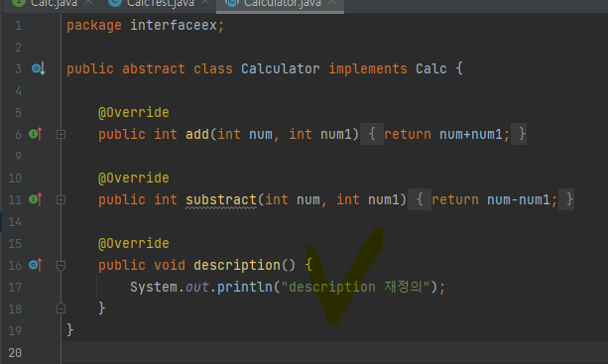Image resolution: width=608 pixels, height=364 pixels.
Task: Click the @Override annotation on line 10
Action: pos(133,178)
